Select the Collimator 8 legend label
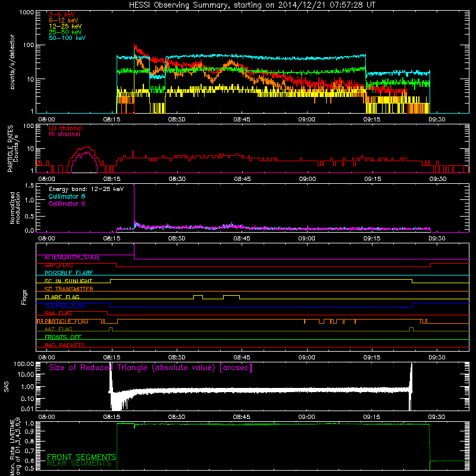The height and width of the screenshot is (476, 476). pos(67,196)
